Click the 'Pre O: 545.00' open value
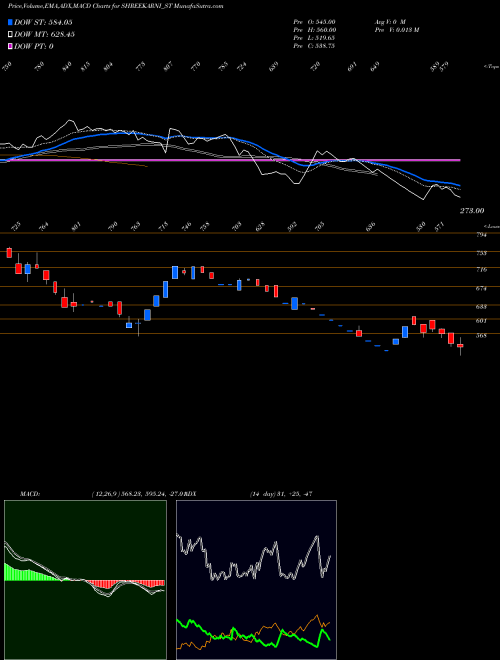Image resolution: width=500 pixels, height=660 pixels. point(314,21)
